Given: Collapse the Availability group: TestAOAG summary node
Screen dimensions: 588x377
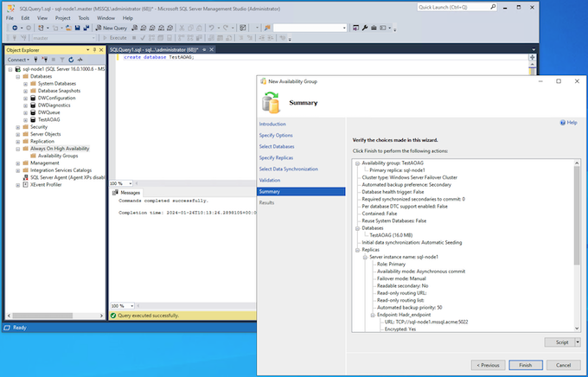Looking at the screenshot, I should click(x=357, y=163).
